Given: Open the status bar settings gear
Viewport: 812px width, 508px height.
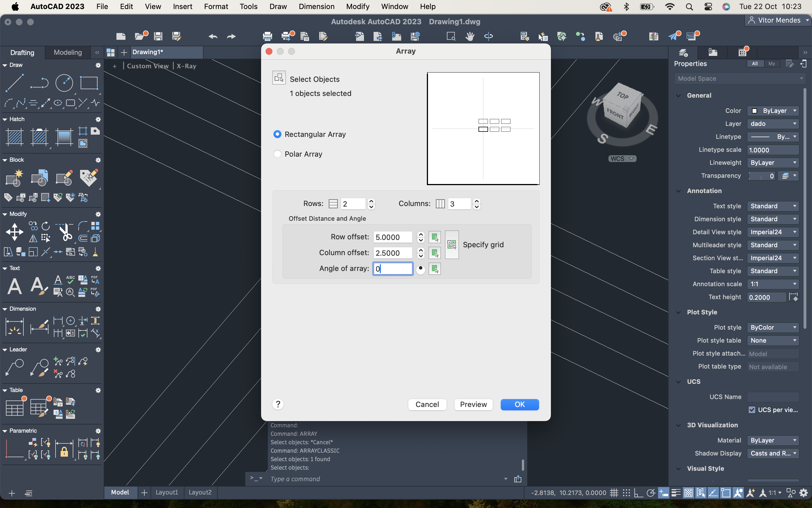Looking at the screenshot, I should (x=803, y=493).
